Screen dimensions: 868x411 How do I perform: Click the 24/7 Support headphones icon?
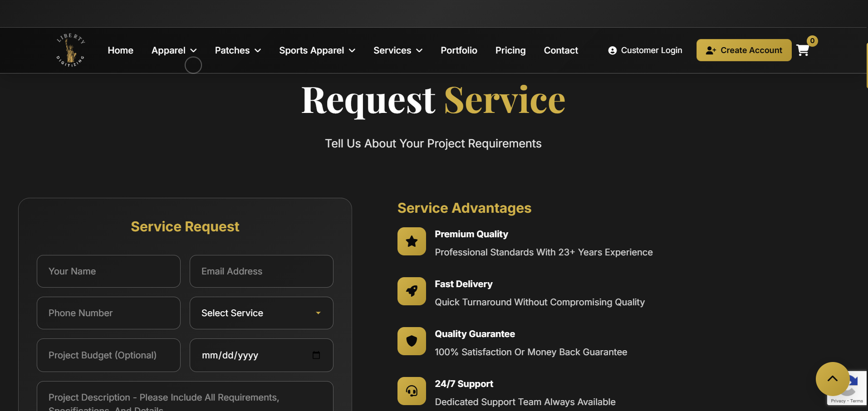411,391
